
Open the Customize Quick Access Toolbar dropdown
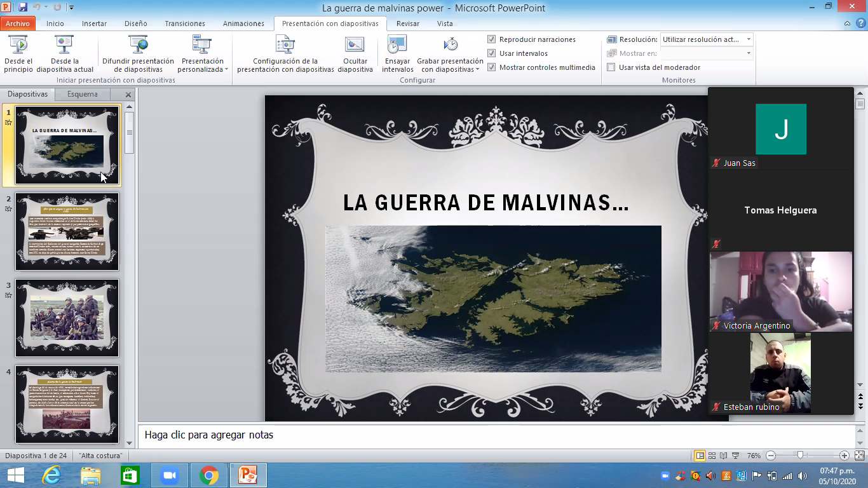tap(71, 8)
